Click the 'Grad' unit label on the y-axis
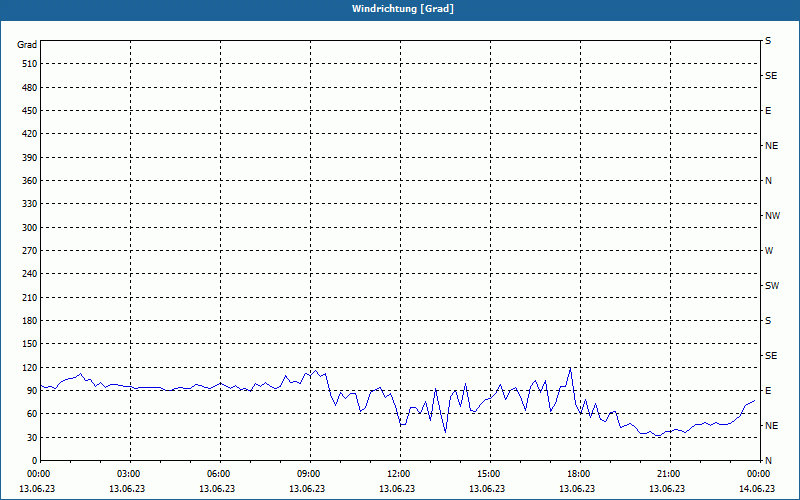Image resolution: width=800 pixels, height=500 pixels. tap(27, 45)
